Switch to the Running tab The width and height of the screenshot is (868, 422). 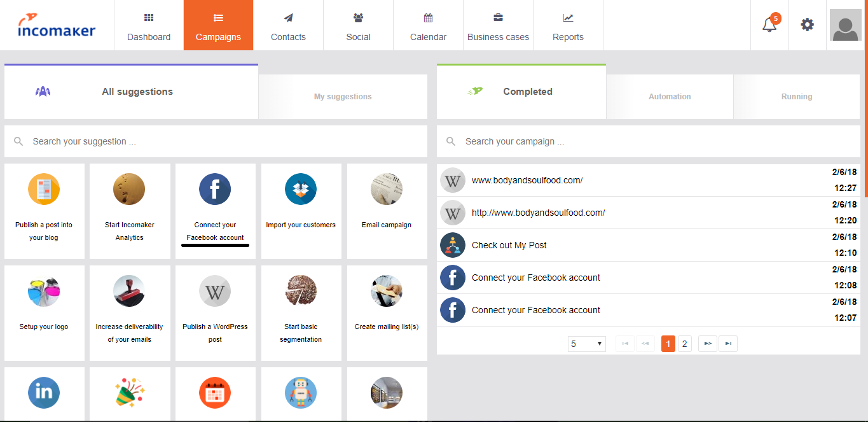tap(797, 97)
